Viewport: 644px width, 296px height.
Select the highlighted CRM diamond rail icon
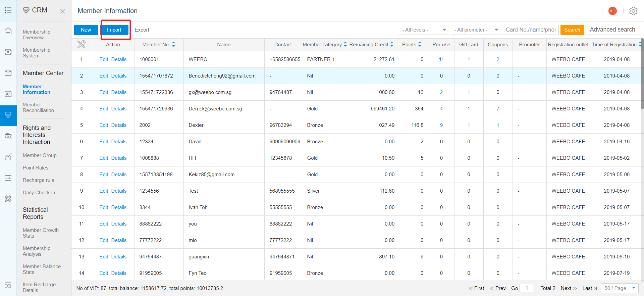(x=8, y=115)
